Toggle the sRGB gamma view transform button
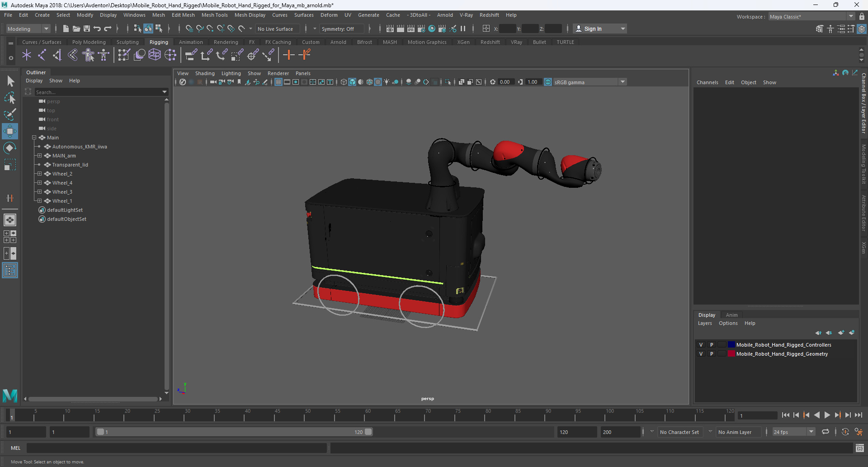The width and height of the screenshot is (868, 467). click(x=548, y=82)
